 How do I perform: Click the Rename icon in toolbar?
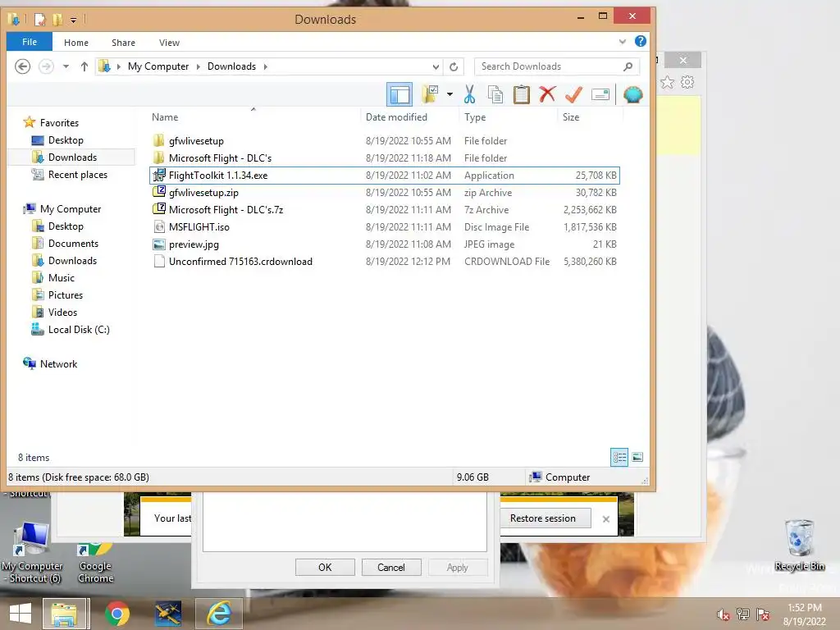tap(600, 95)
